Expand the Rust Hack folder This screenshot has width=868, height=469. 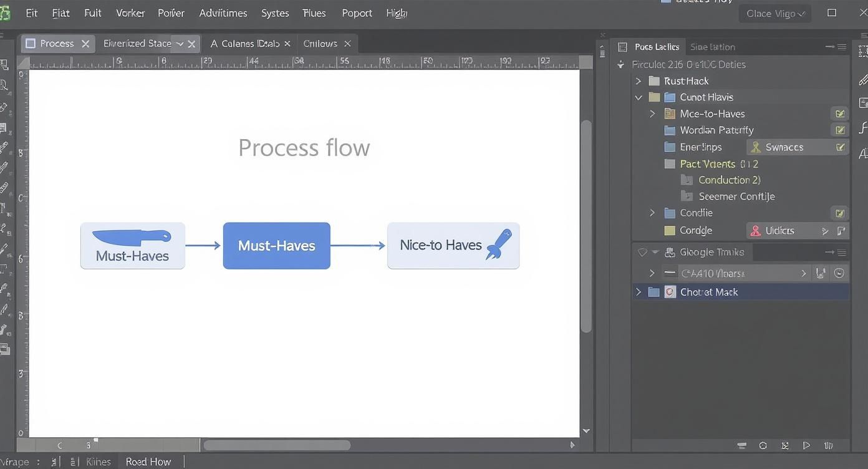[638, 81]
